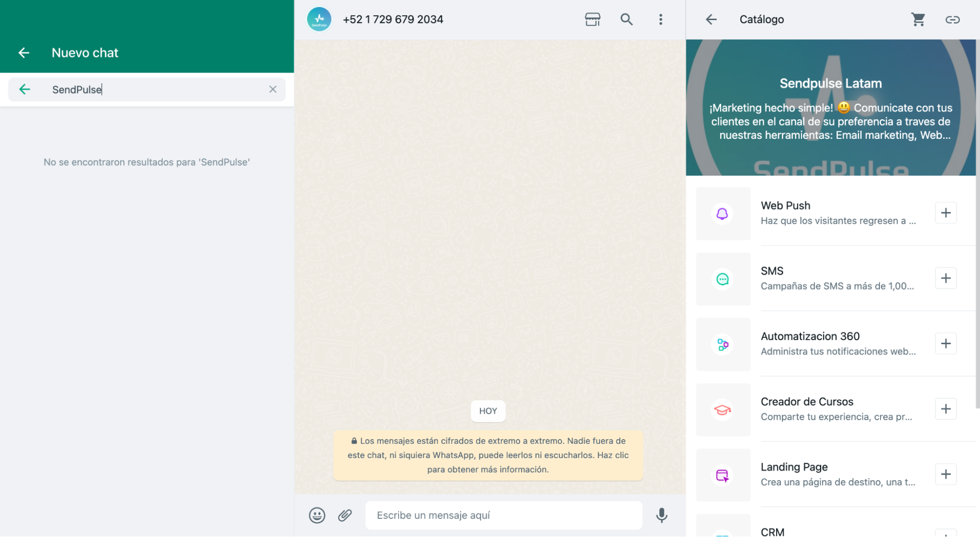Open the shopping cart

918,20
